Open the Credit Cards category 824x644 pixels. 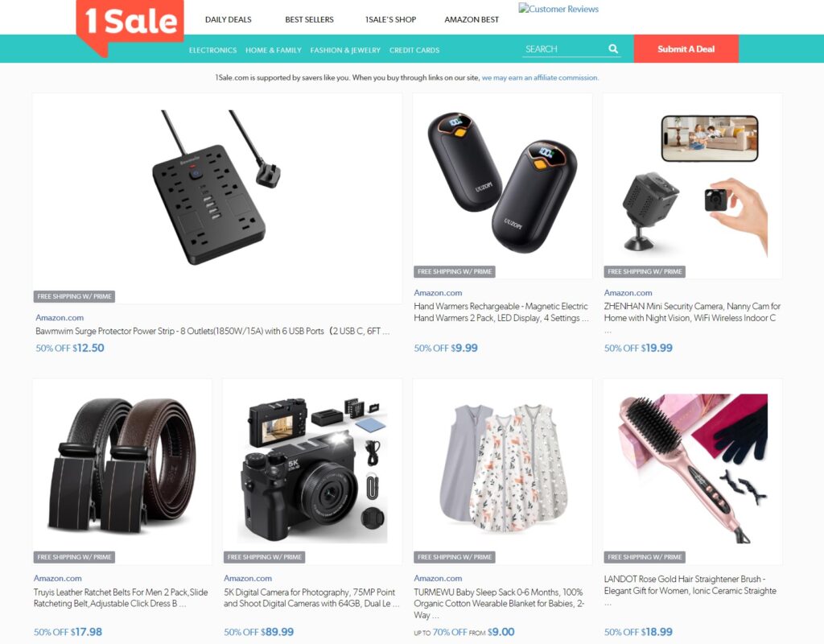tap(414, 50)
